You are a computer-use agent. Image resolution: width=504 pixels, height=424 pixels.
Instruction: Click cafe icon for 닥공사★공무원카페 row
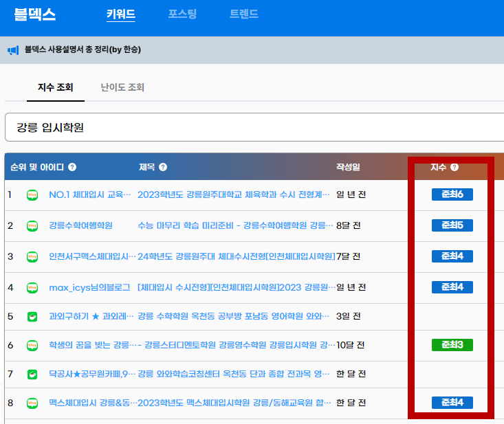(32, 375)
